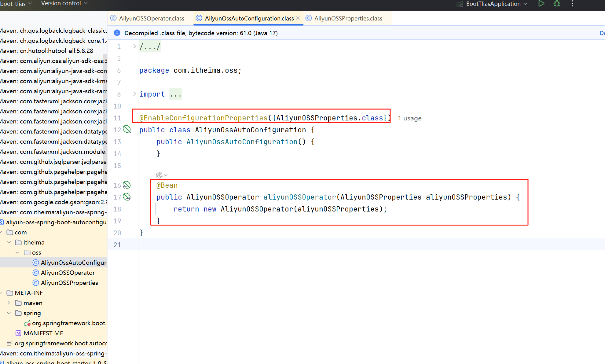Collapse the itheima folder in project tree
605x364 pixels.
coord(9,242)
